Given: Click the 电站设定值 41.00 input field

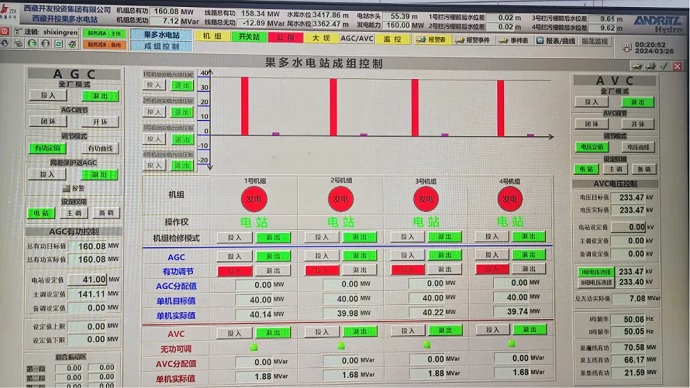Looking at the screenshot, I should 87,279.
